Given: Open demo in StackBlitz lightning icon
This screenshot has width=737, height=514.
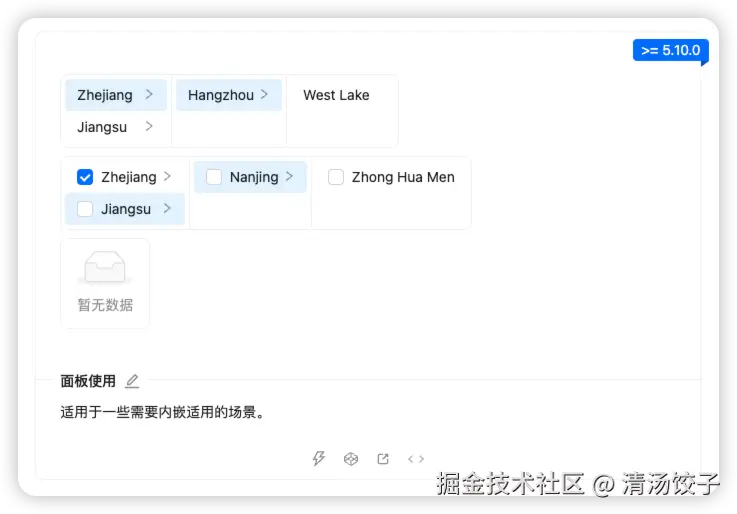Looking at the screenshot, I should pos(319,459).
